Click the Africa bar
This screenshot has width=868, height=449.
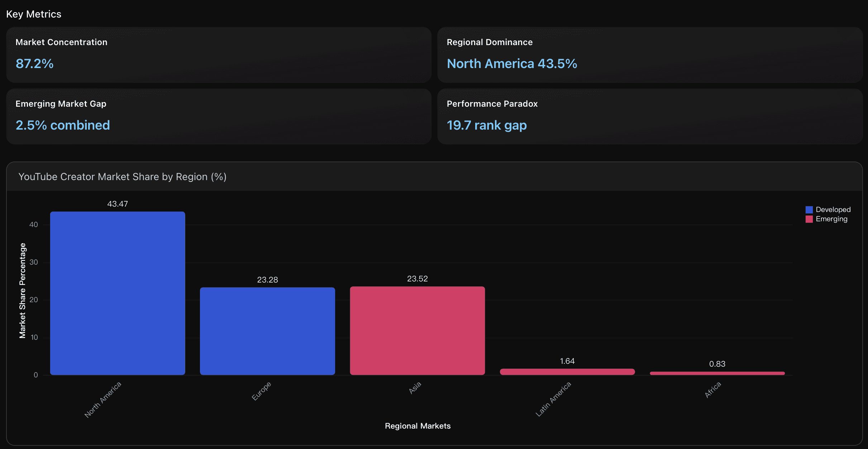(x=717, y=373)
